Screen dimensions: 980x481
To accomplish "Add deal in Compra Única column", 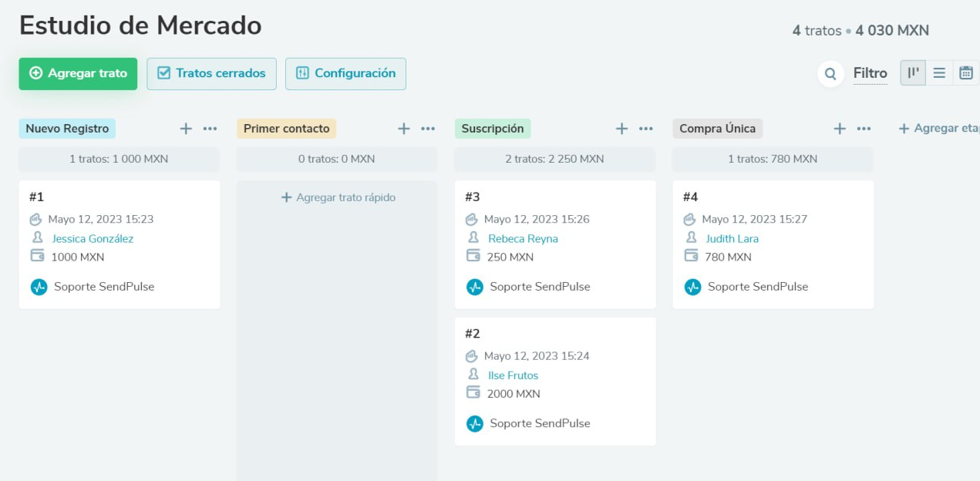I will point(840,129).
